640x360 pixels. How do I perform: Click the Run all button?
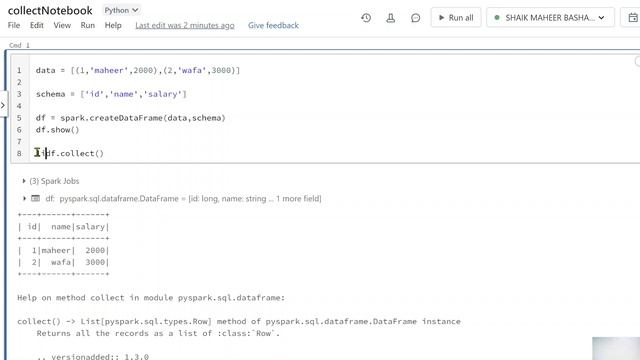point(456,18)
